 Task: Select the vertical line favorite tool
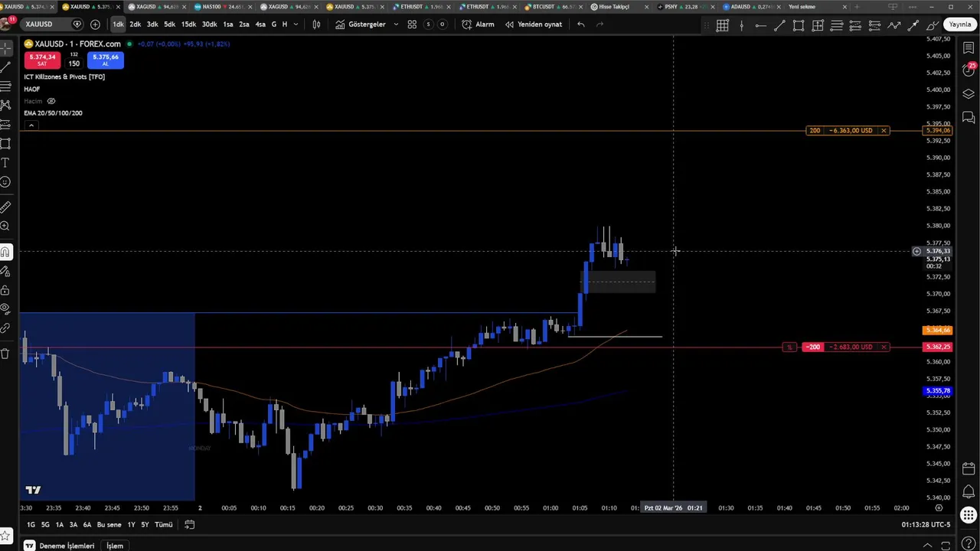741,25
